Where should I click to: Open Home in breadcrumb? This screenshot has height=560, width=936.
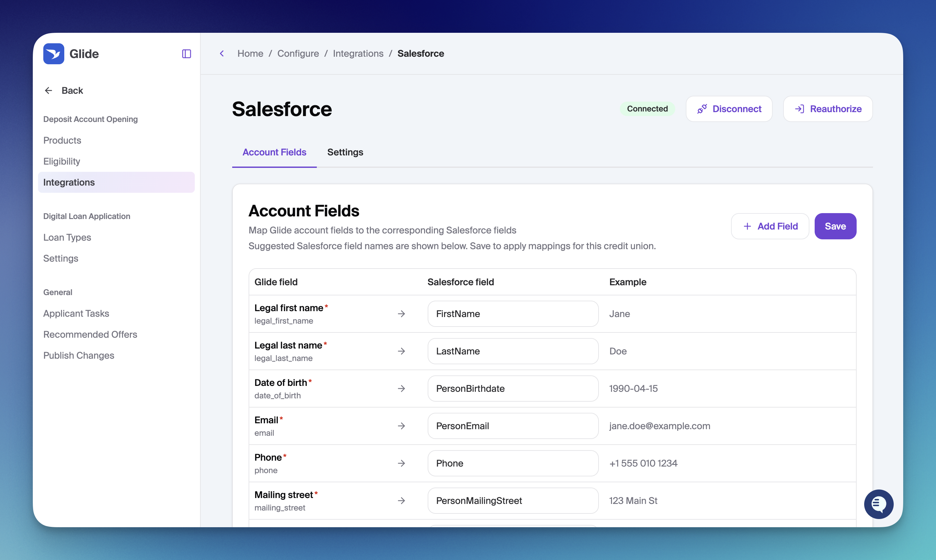(250, 53)
